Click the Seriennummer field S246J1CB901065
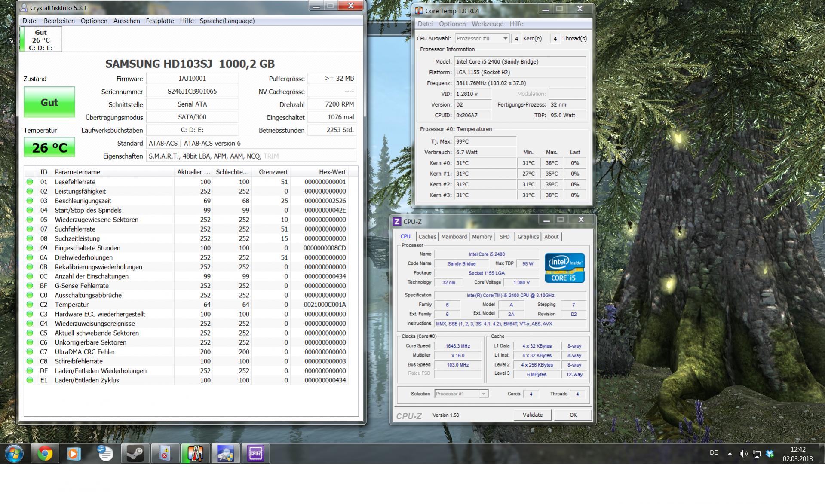This screenshot has height=504, width=825. pos(192,92)
